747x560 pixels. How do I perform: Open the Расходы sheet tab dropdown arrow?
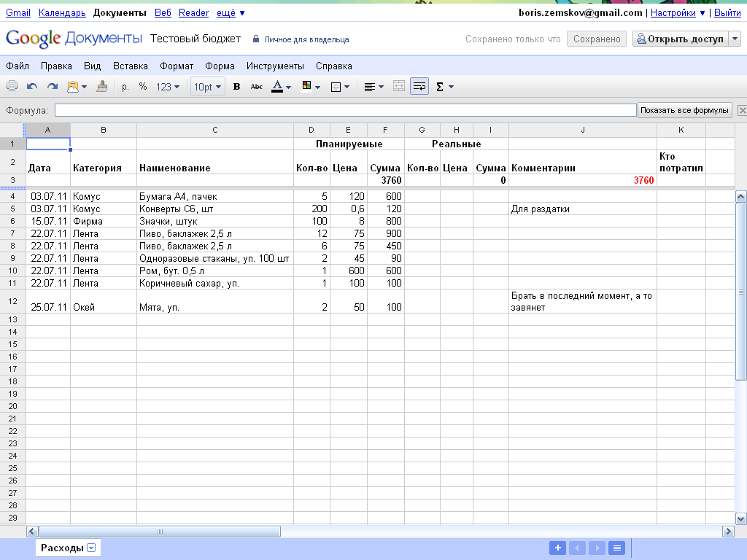point(91,548)
